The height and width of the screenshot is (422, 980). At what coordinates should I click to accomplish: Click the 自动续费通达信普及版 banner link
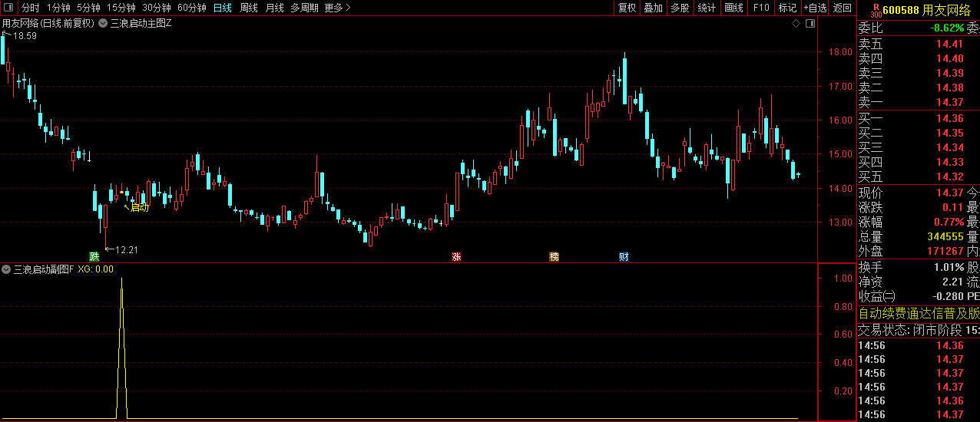919,313
